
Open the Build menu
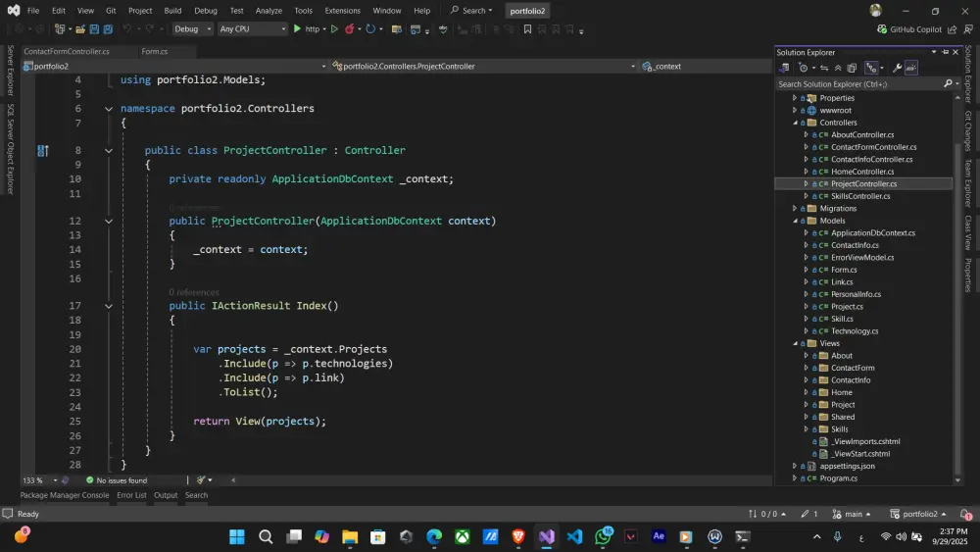tap(172, 11)
